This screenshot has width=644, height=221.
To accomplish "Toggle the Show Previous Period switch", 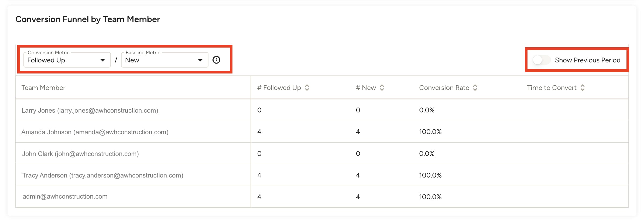I will tap(541, 60).
